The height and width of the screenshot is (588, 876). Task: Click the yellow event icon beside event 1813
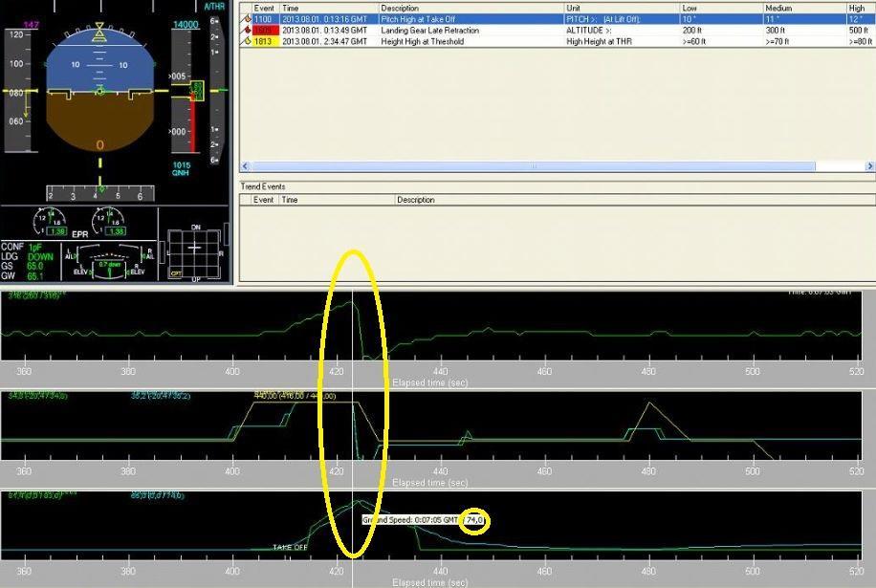(x=247, y=41)
